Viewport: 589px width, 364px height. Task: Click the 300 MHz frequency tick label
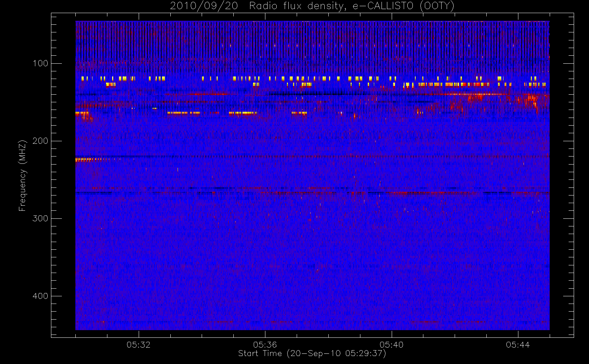coord(40,218)
